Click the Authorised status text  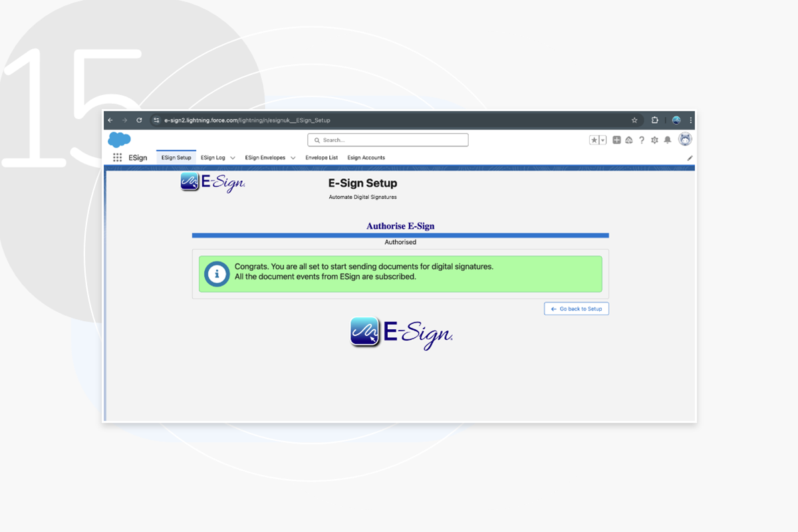coord(400,242)
